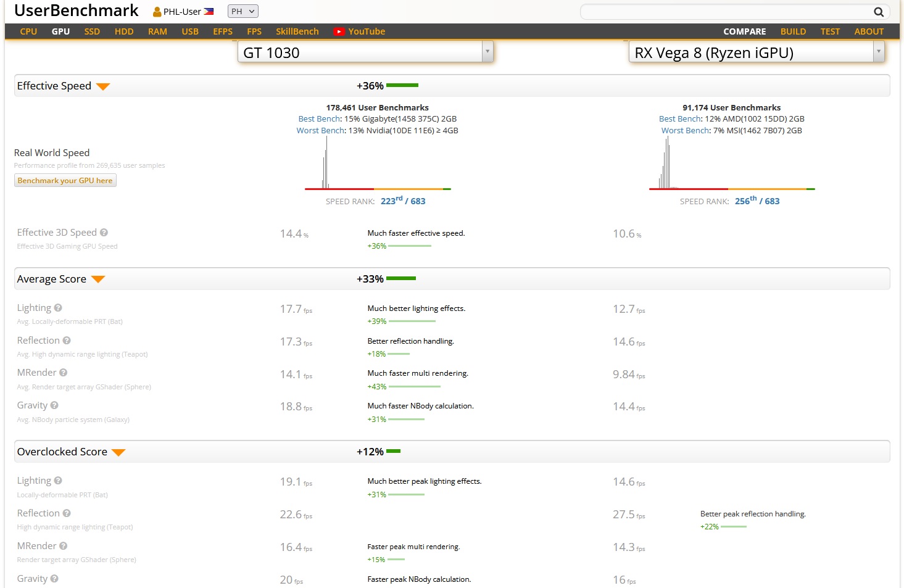Click the 223rd / 683 speed rank link
Image resolution: width=904 pixels, height=588 pixels.
(403, 201)
